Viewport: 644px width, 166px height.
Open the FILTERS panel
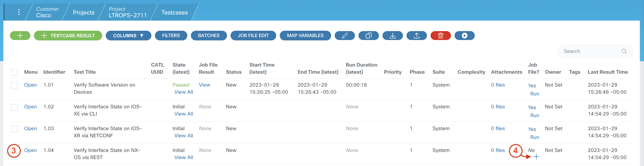tap(171, 35)
